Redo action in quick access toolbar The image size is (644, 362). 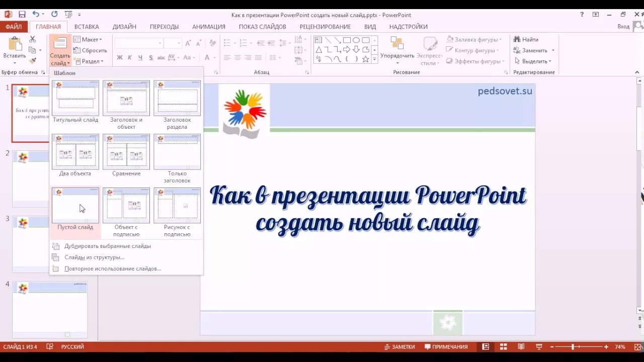[x=54, y=14]
